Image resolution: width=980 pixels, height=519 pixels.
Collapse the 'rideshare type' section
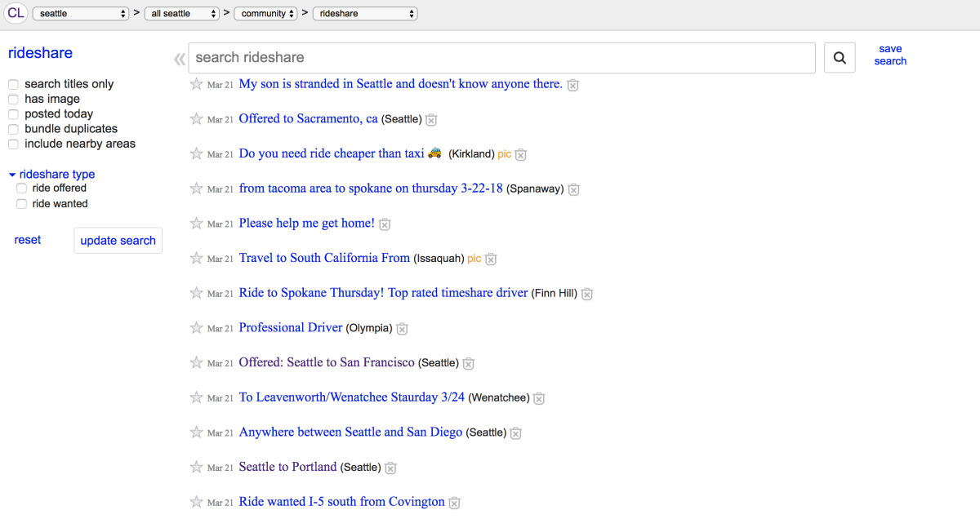(11, 174)
